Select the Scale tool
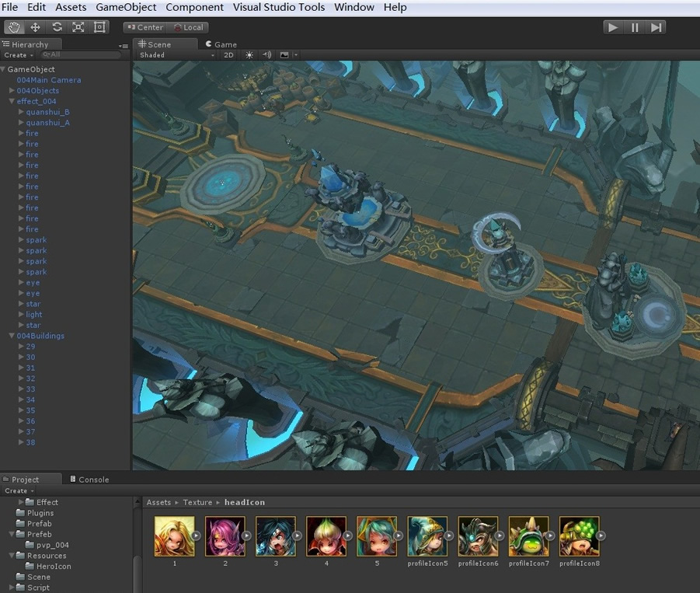The height and width of the screenshot is (593, 700). 78,27
